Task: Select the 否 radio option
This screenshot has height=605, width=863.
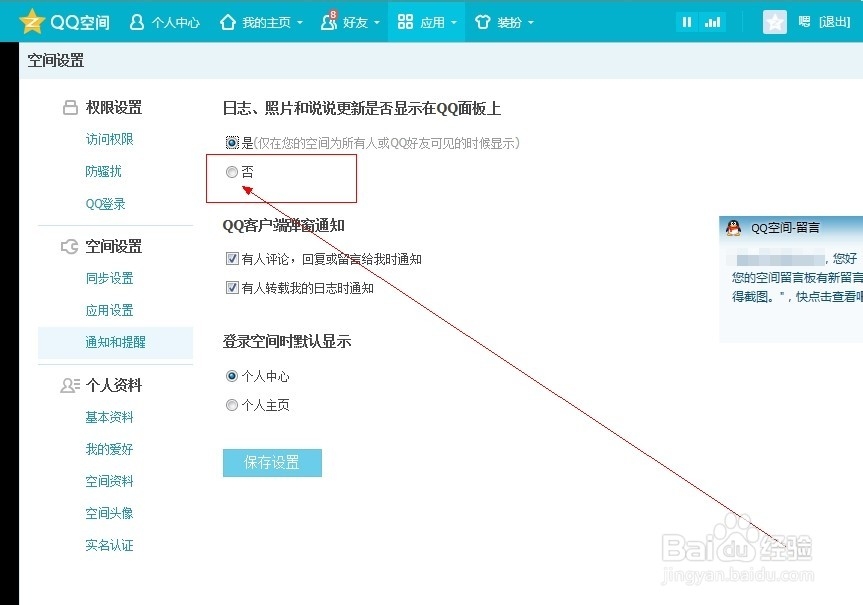Action: coord(232,171)
